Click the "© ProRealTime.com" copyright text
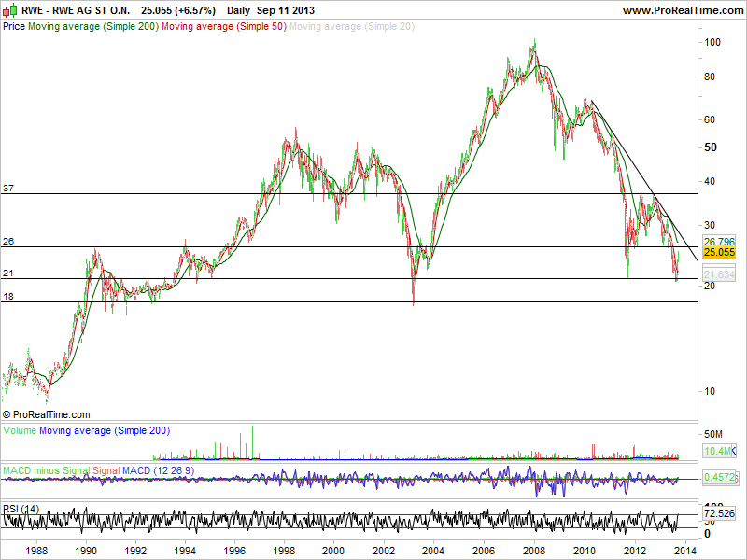Viewport: 747px width, 560px height. 46,414
